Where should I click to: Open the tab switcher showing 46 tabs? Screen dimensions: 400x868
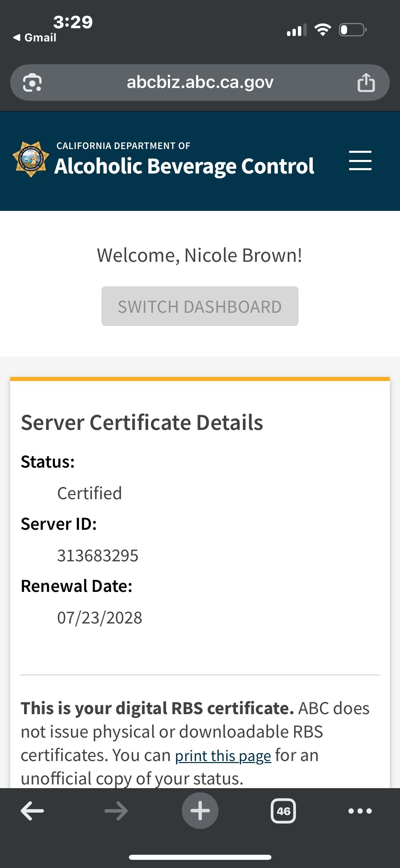pos(283,811)
